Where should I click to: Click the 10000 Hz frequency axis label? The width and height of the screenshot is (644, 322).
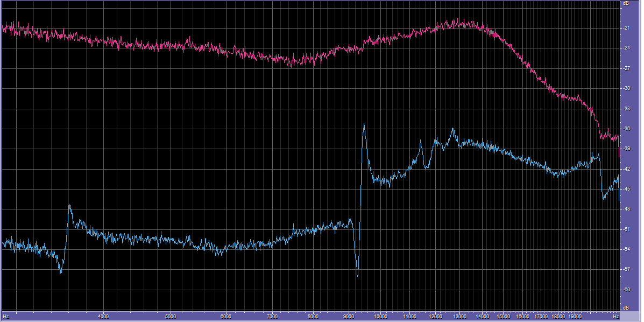coord(381,316)
